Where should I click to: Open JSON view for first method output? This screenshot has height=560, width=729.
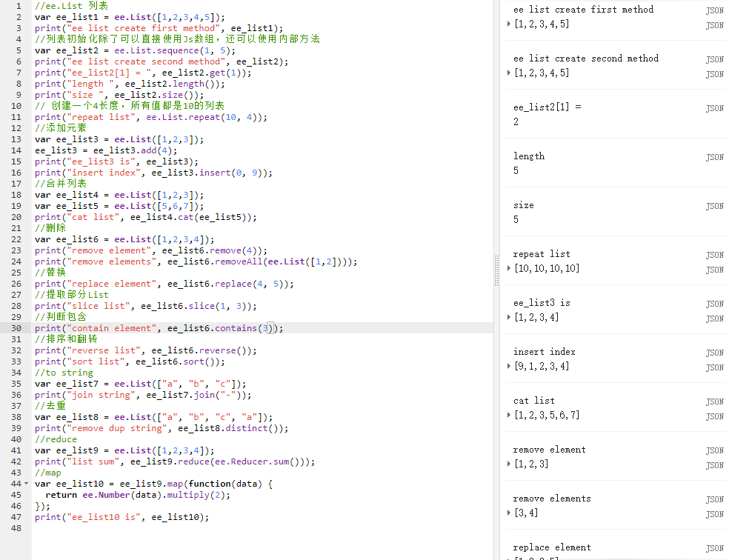pos(714,10)
